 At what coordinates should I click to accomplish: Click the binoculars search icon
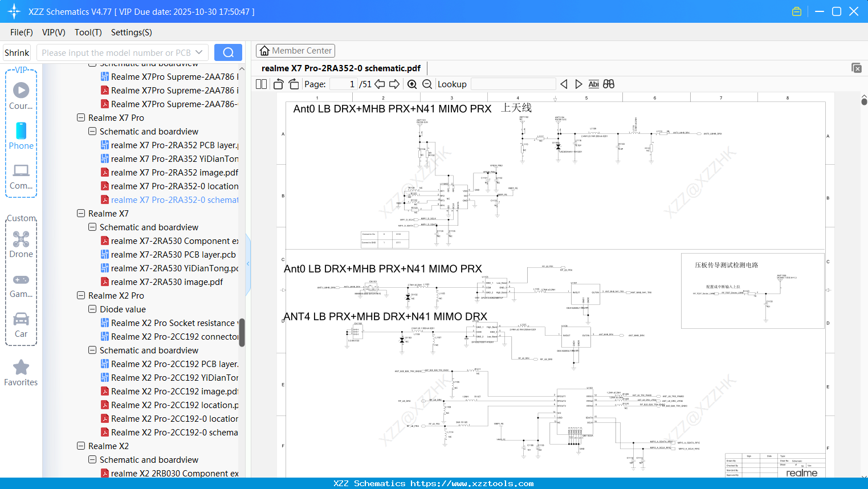(x=609, y=84)
